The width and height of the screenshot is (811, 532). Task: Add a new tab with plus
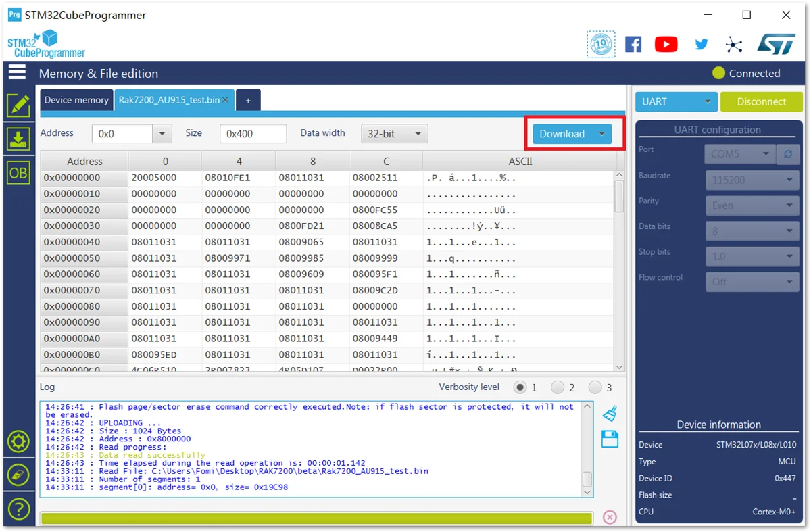248,100
